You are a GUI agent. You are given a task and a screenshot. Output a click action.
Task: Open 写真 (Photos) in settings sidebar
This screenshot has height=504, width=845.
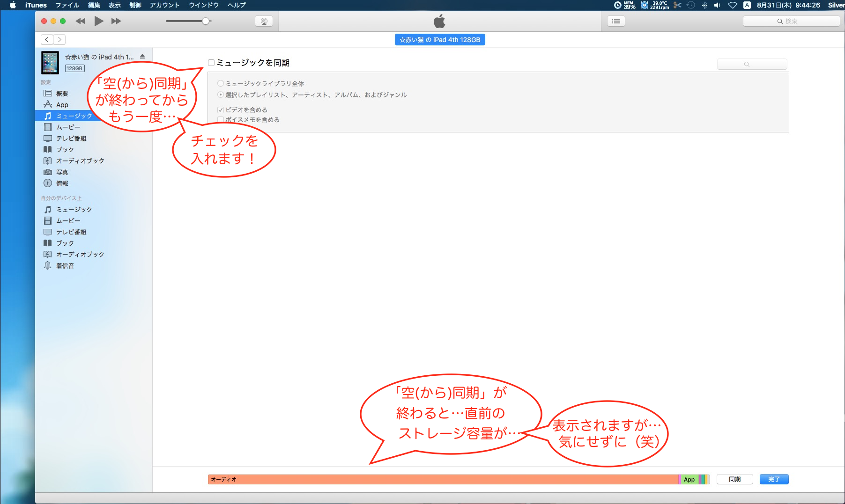point(62,172)
